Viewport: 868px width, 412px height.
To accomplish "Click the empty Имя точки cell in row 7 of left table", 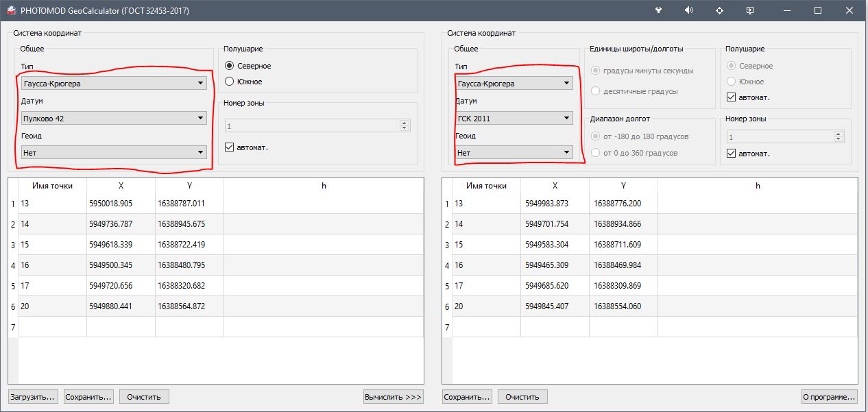I will 52,327.
